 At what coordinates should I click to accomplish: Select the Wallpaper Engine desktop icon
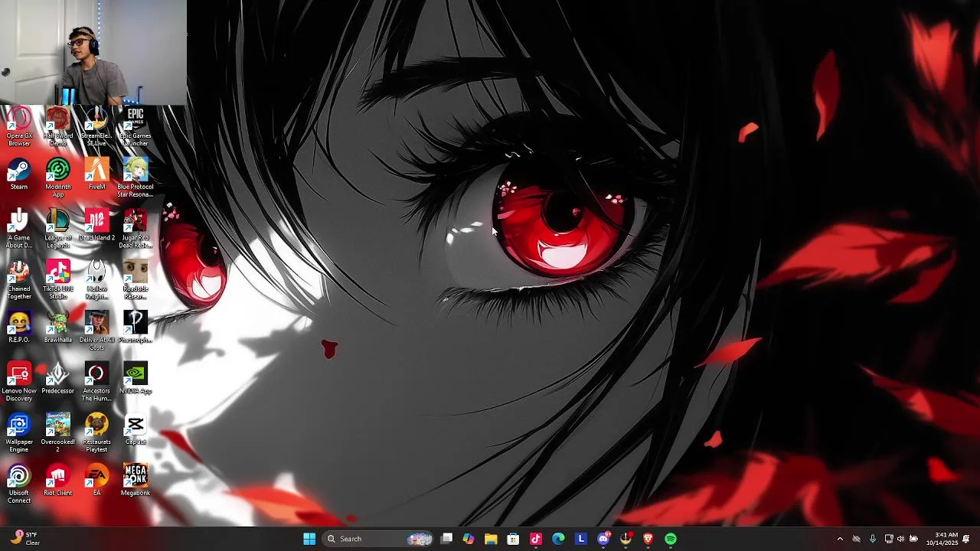[19, 433]
